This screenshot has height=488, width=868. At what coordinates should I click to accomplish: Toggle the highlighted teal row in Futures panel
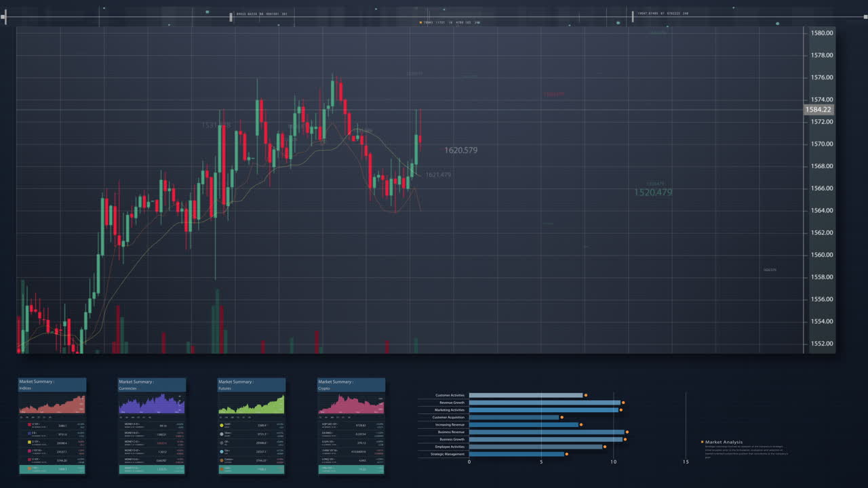point(252,469)
